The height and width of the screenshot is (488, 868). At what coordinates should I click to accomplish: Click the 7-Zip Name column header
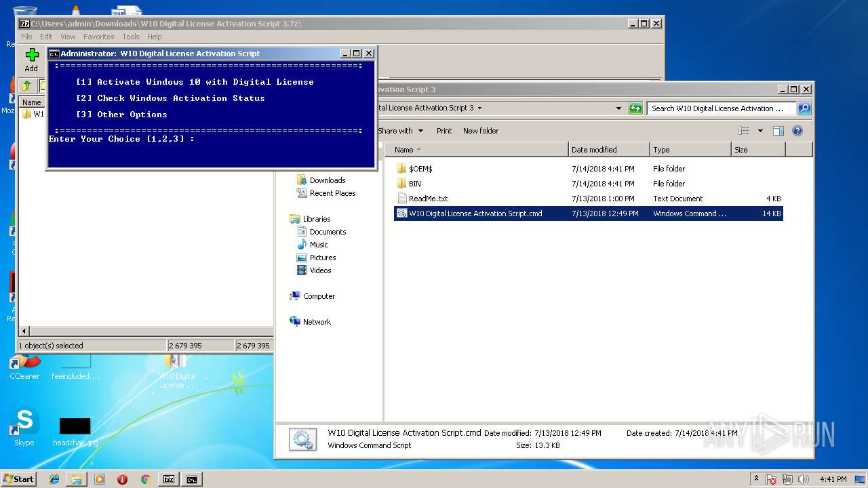point(32,102)
